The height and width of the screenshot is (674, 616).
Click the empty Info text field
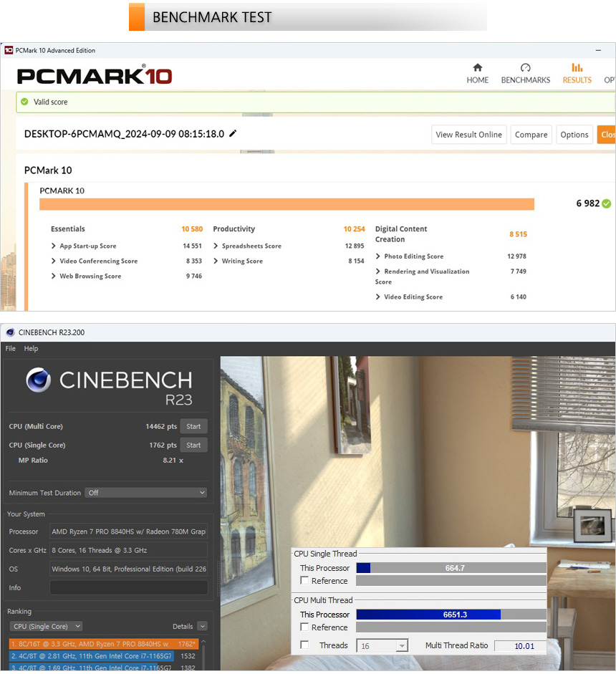128,588
